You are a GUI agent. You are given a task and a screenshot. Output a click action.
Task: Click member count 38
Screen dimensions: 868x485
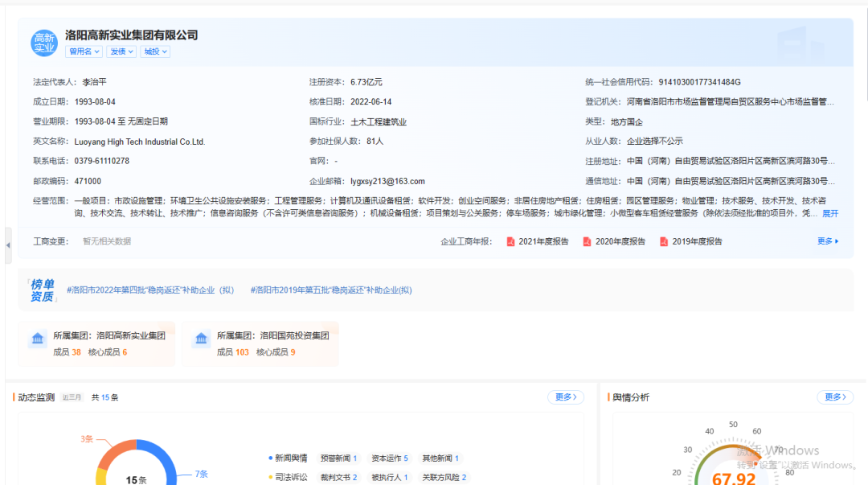tap(76, 352)
